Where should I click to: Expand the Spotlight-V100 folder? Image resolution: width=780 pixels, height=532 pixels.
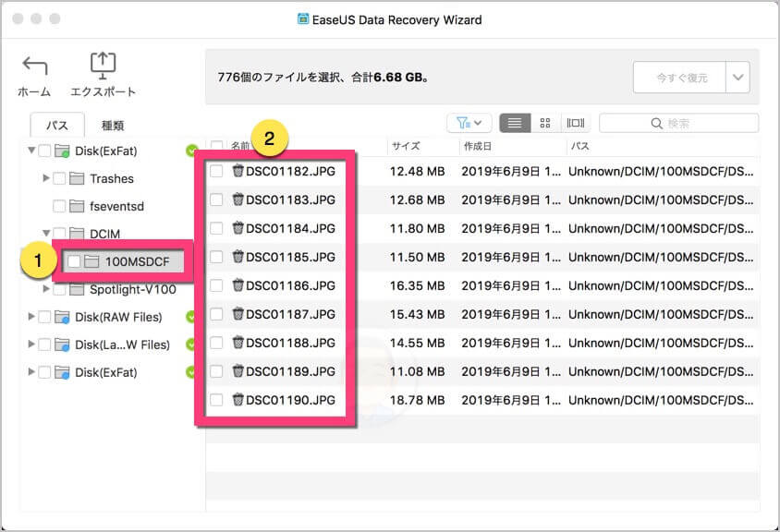(46, 288)
